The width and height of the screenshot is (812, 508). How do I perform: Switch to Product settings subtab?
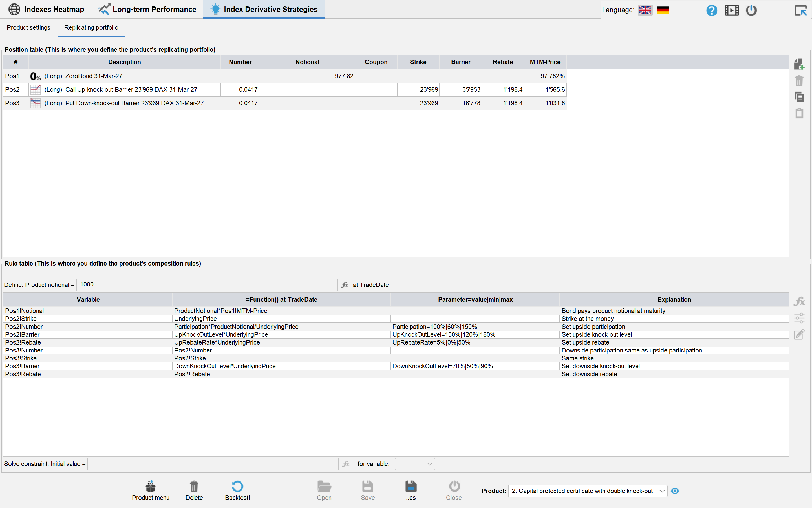[28, 28]
